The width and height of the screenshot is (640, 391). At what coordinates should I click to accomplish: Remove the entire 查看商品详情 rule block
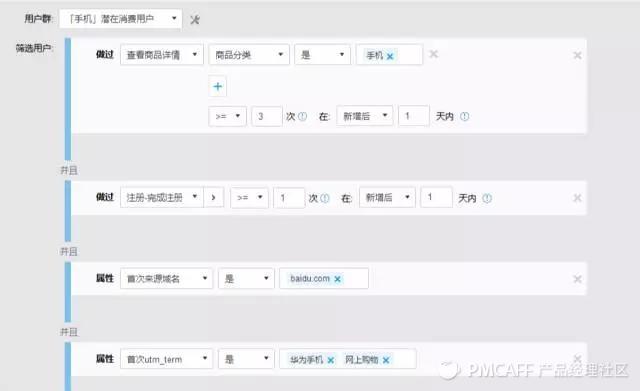[x=577, y=55]
